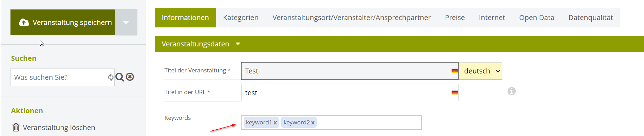
Task: Click the Veranstaltung löschen link
Action: point(59,128)
